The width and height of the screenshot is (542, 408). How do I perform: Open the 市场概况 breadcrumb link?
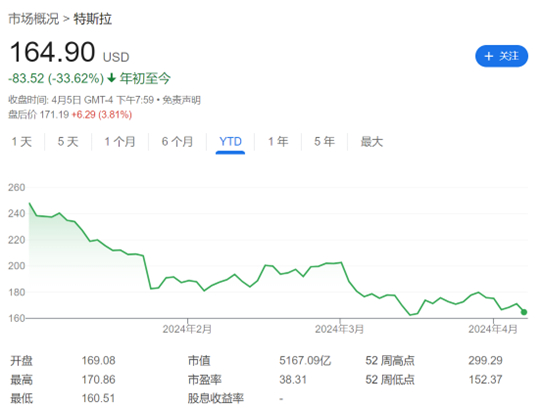coord(34,19)
